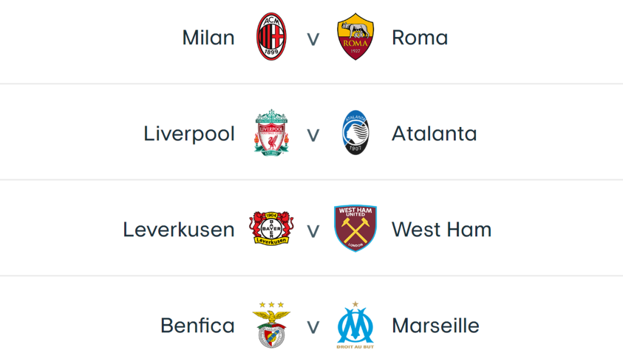Open the Marseille club logo
This screenshot has width=623, height=364.
[x=356, y=326]
